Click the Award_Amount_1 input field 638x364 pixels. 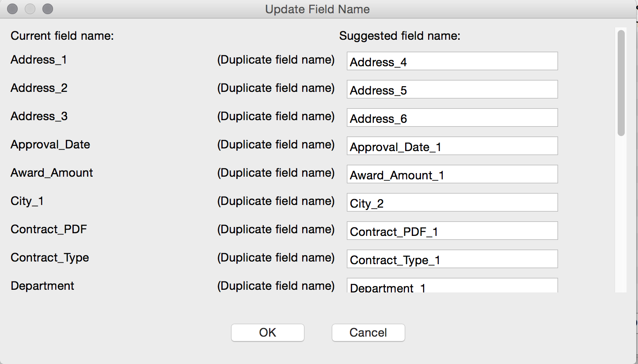click(x=452, y=174)
